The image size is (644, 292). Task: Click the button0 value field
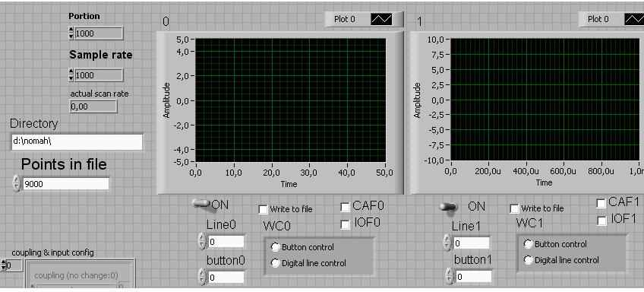pyautogui.click(x=226, y=278)
